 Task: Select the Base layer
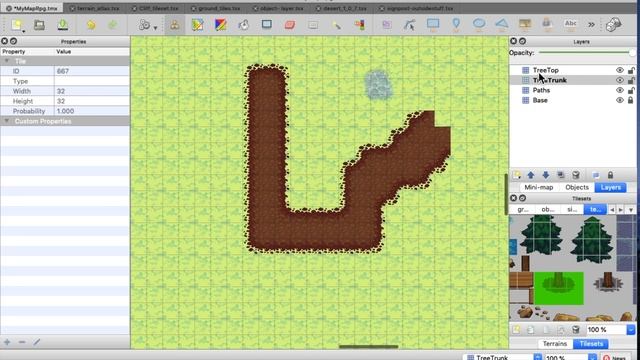coord(540,100)
